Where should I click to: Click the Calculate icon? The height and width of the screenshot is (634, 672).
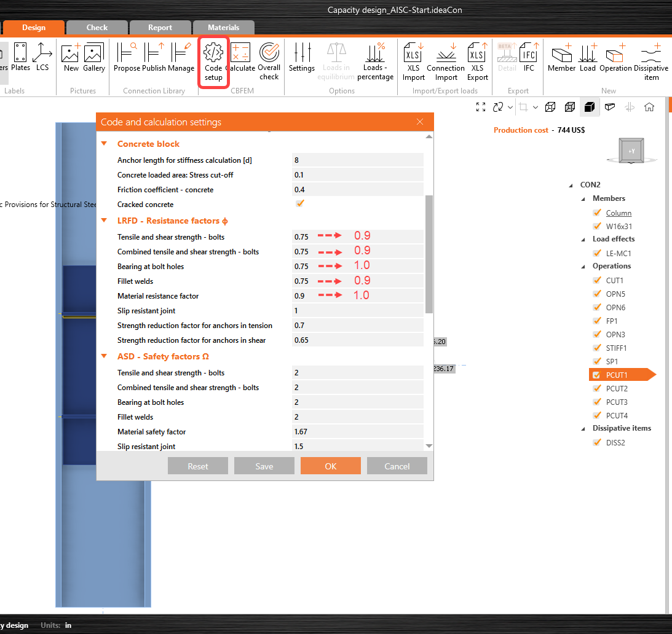[x=240, y=61]
